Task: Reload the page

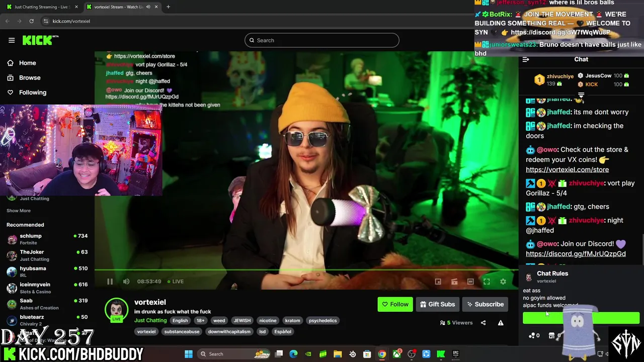Action: (31, 21)
